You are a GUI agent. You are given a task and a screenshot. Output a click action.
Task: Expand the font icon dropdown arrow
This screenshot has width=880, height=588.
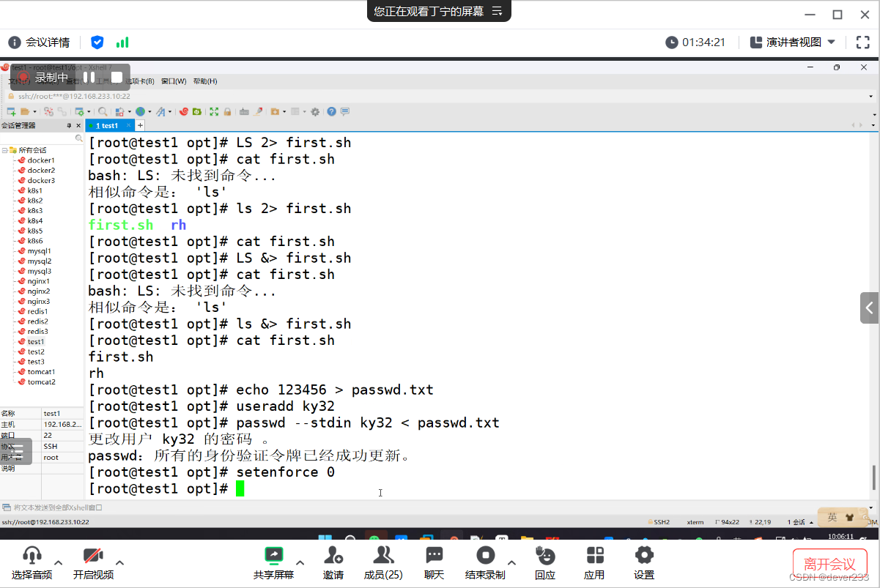click(x=170, y=112)
